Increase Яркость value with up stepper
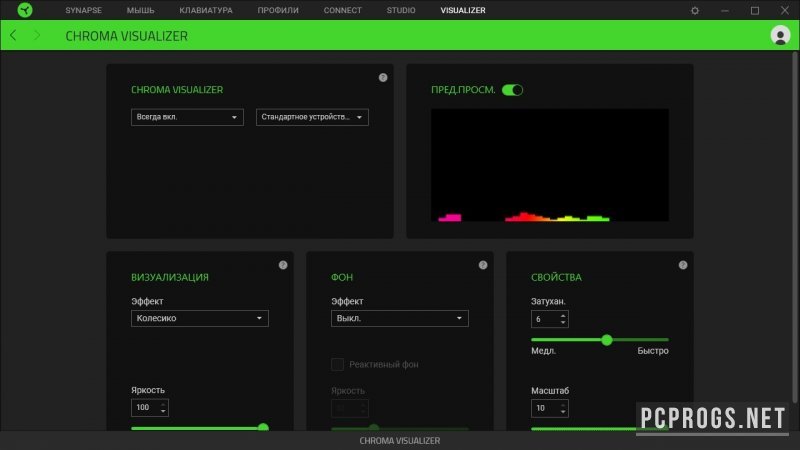Image resolution: width=800 pixels, height=450 pixels. click(x=163, y=405)
